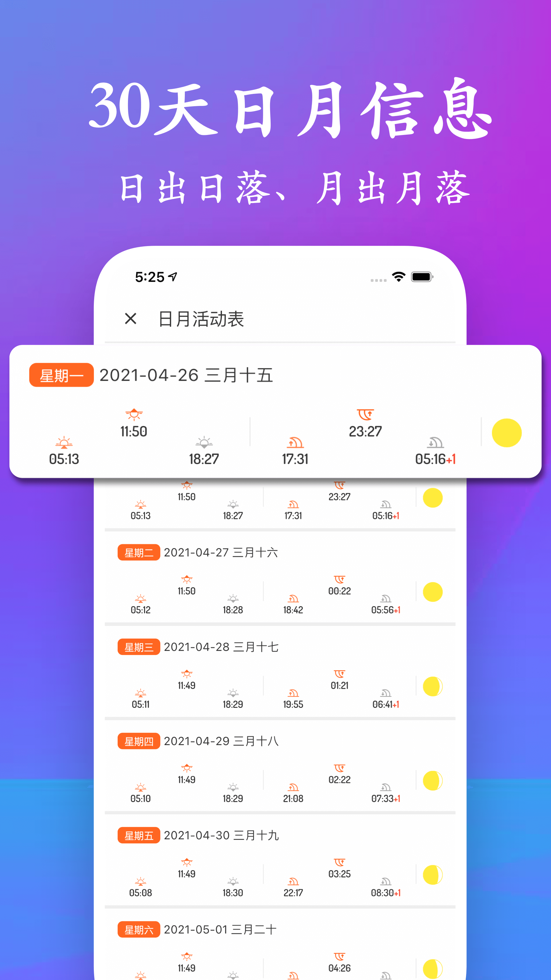Click the moonset icon for Thursday
551x980 pixels.
coord(387,783)
